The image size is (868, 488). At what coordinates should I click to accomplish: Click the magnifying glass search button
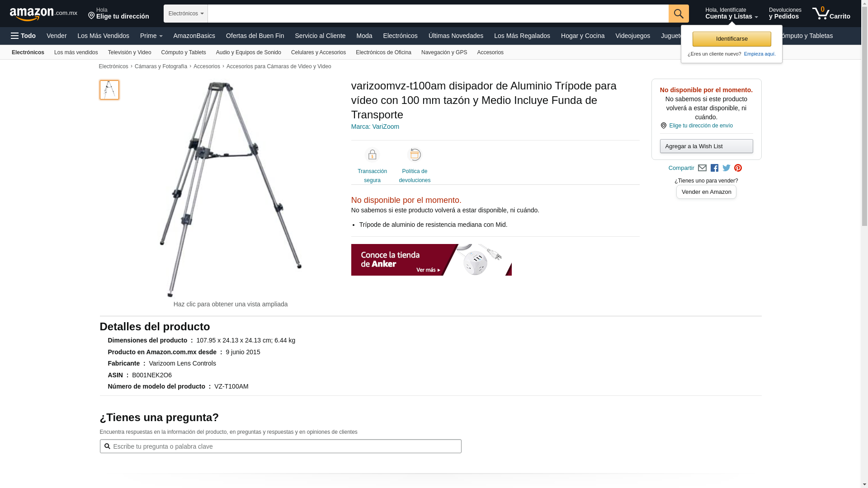[x=679, y=14]
